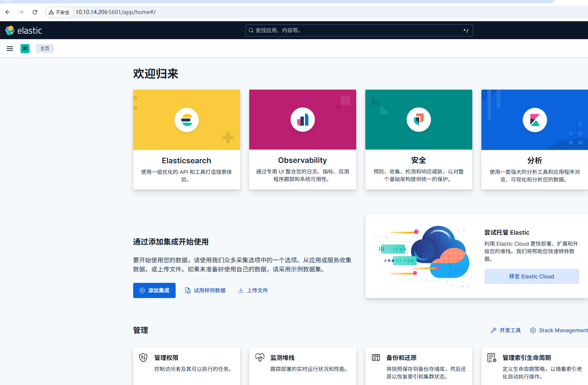Viewport: 588px width, 385px height.
Task: Click the 上传文件 link
Action: (x=253, y=290)
